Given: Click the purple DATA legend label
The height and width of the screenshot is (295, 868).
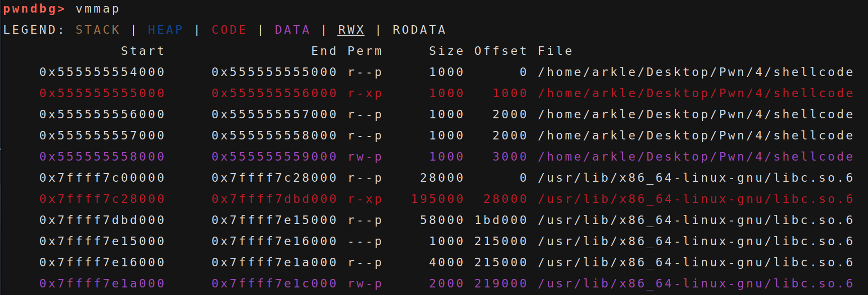Looking at the screenshot, I should [293, 30].
